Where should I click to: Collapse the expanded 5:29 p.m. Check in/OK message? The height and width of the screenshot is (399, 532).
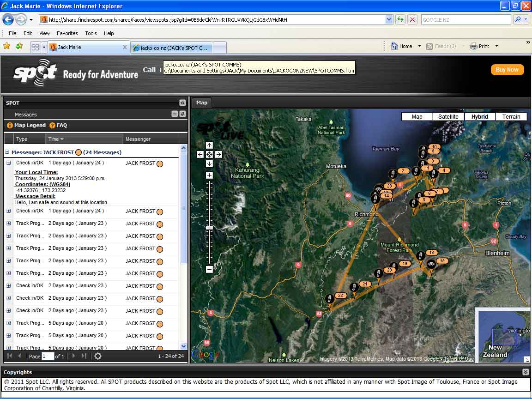[8, 163]
